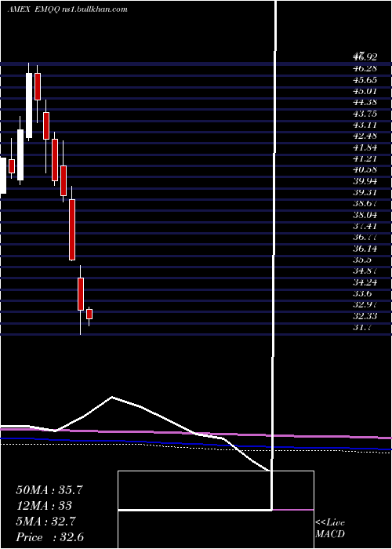Viewport: 392px width, 549px height.
Task: Click the 44.38 price axis label
Action: [365, 102]
